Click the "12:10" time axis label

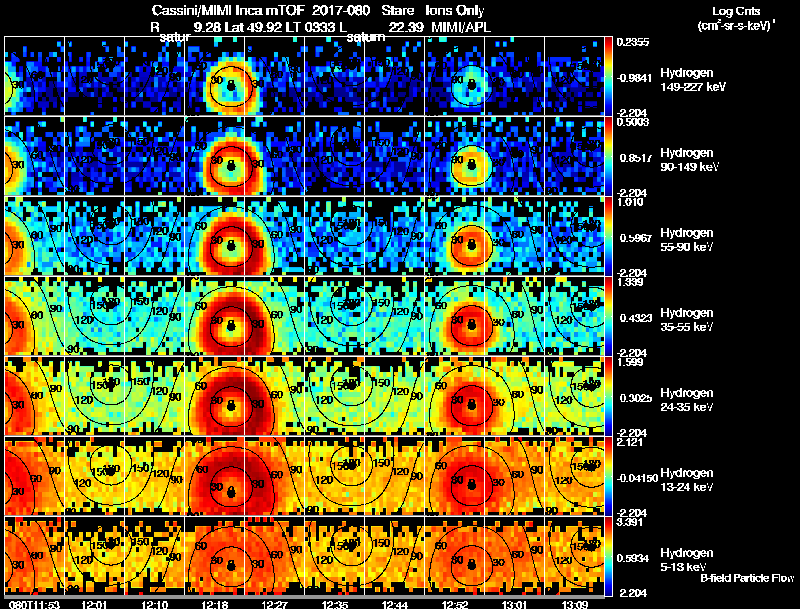pyautogui.click(x=154, y=604)
